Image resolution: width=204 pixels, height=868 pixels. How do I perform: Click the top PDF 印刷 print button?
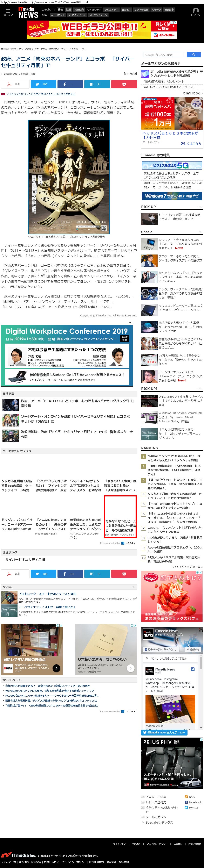(x=15, y=84)
